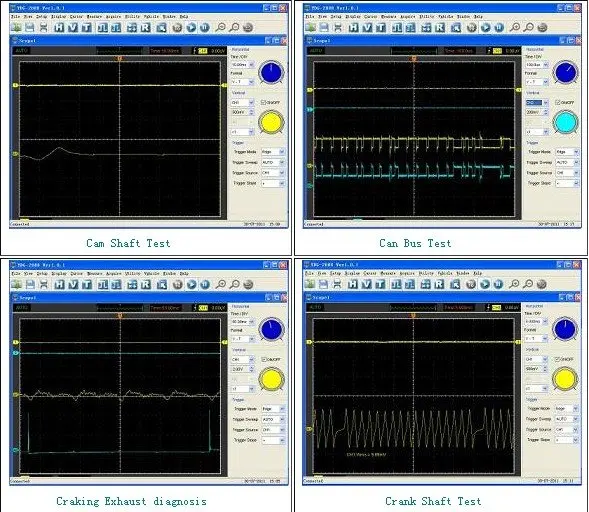Open the File menu in Cam Shaft Test window
Viewport: 589px width, 512px height.
tap(15, 17)
